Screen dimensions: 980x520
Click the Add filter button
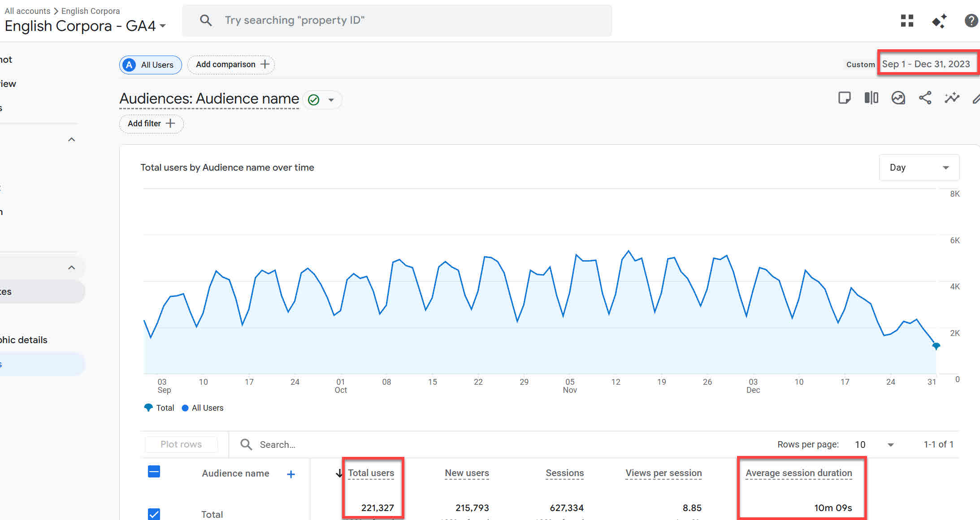coord(151,124)
